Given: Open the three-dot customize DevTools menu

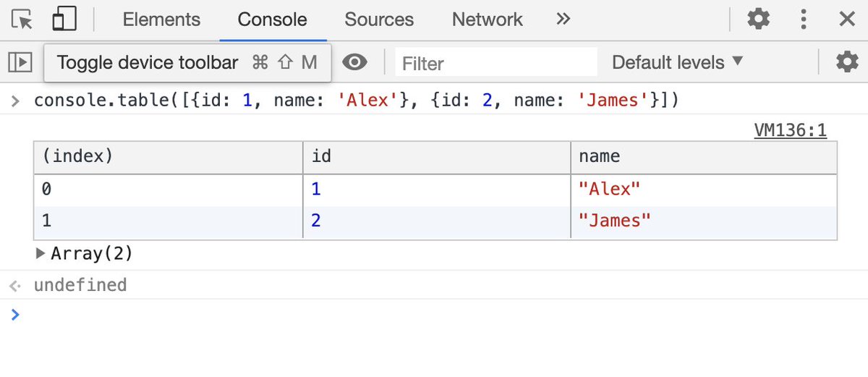Looking at the screenshot, I should pos(803,20).
